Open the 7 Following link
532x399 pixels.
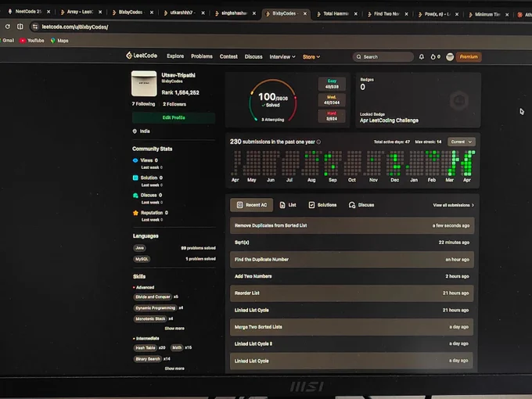(143, 104)
